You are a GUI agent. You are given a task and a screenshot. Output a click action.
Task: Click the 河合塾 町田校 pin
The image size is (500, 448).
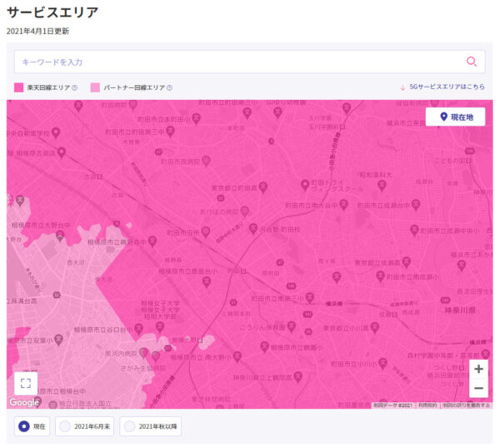(x=253, y=228)
